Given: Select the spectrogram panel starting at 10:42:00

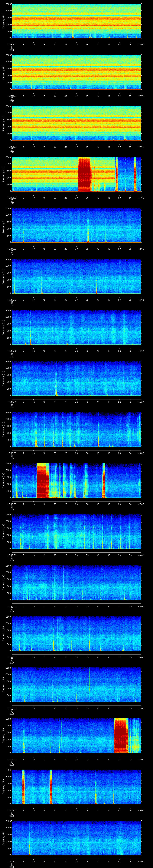Looking at the screenshot, I should [77, 277].
